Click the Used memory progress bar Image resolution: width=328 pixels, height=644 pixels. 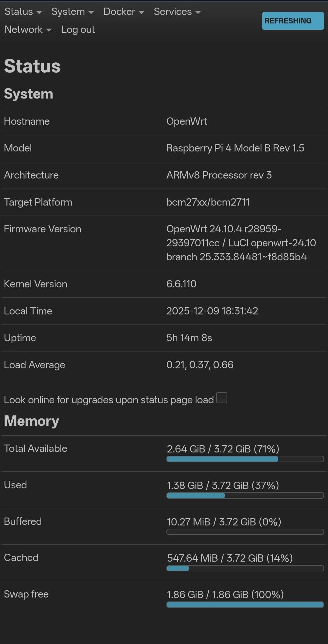[x=245, y=495]
